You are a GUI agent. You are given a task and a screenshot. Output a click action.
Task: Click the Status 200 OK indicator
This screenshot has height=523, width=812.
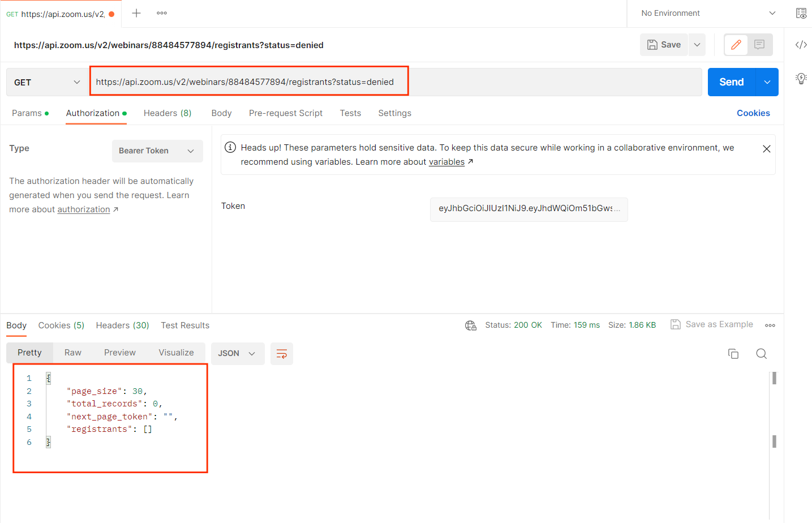coord(513,325)
